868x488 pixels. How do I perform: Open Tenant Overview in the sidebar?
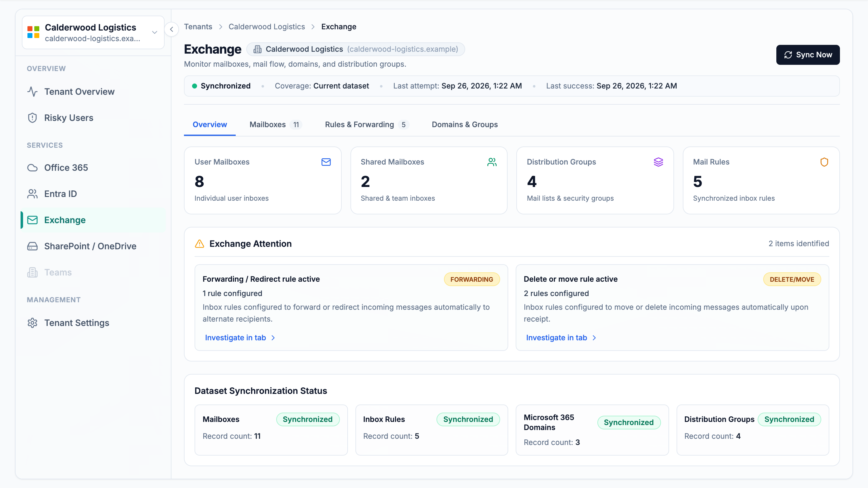(x=93, y=92)
